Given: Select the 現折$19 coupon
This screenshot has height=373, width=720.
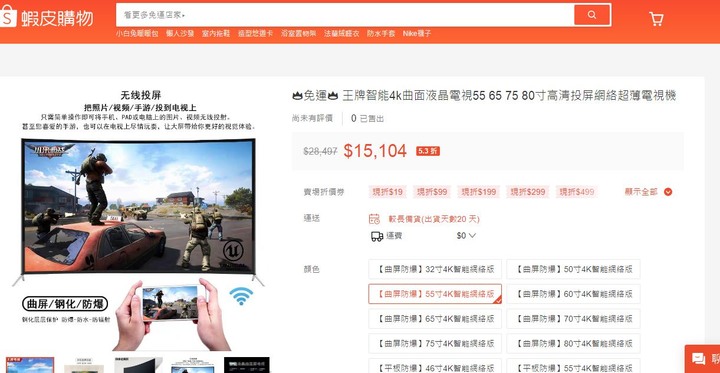Looking at the screenshot, I should 387,192.
